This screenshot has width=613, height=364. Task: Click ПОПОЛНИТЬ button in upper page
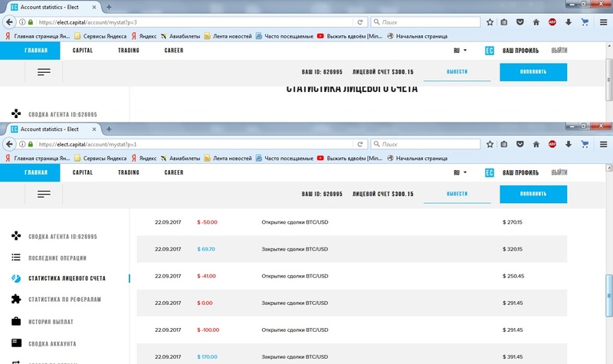click(533, 72)
